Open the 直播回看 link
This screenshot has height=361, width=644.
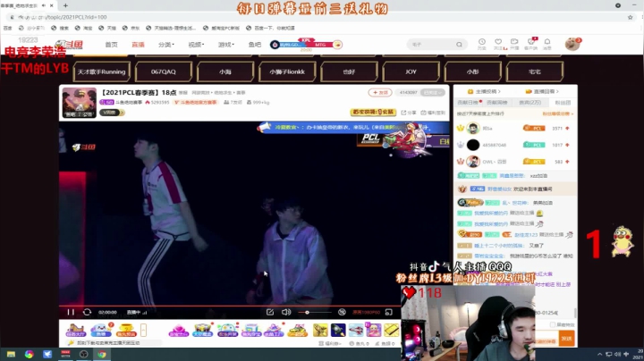542,91
